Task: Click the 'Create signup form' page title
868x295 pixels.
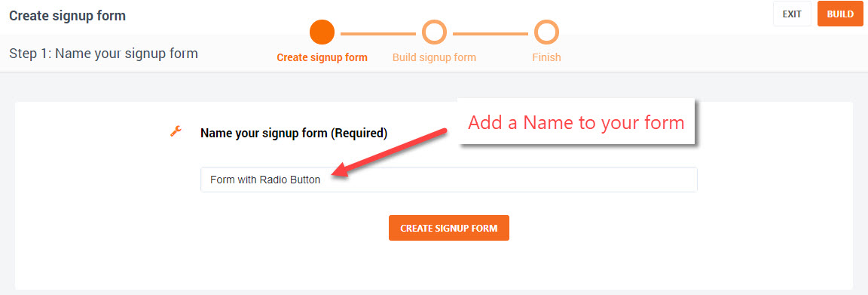Action: 68,16
